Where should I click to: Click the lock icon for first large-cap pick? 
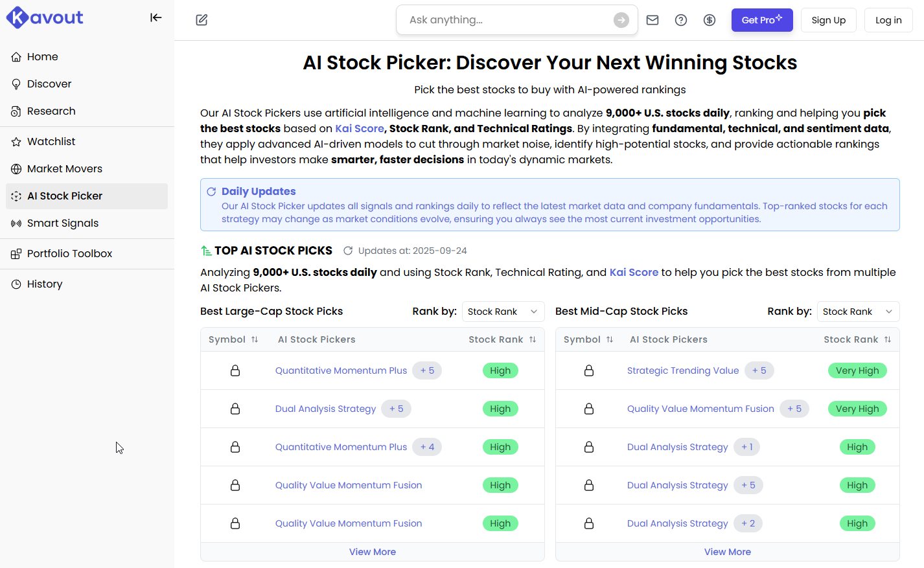click(x=235, y=370)
